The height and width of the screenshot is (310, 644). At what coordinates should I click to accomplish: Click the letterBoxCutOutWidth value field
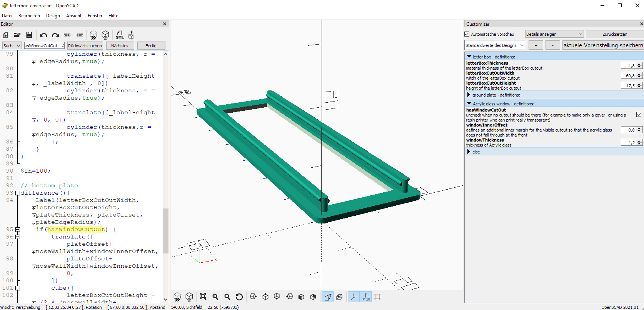tap(629, 76)
